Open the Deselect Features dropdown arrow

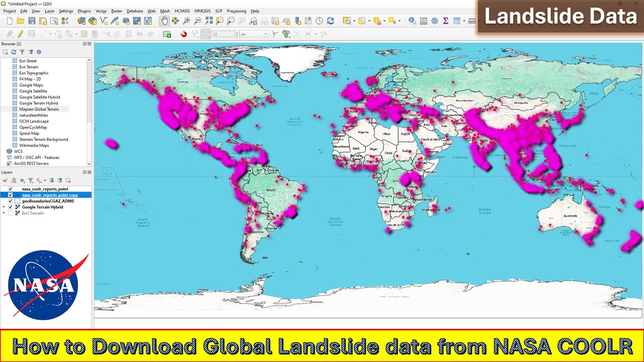point(384,21)
